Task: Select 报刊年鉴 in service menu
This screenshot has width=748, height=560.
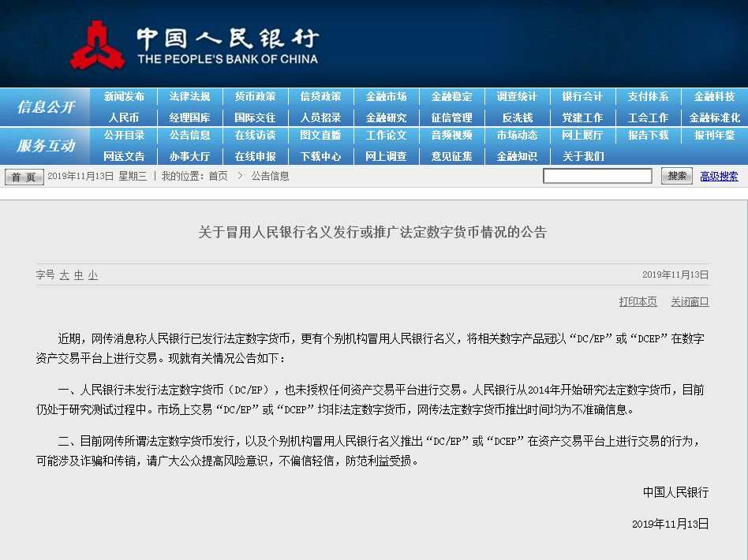Action: [714, 135]
